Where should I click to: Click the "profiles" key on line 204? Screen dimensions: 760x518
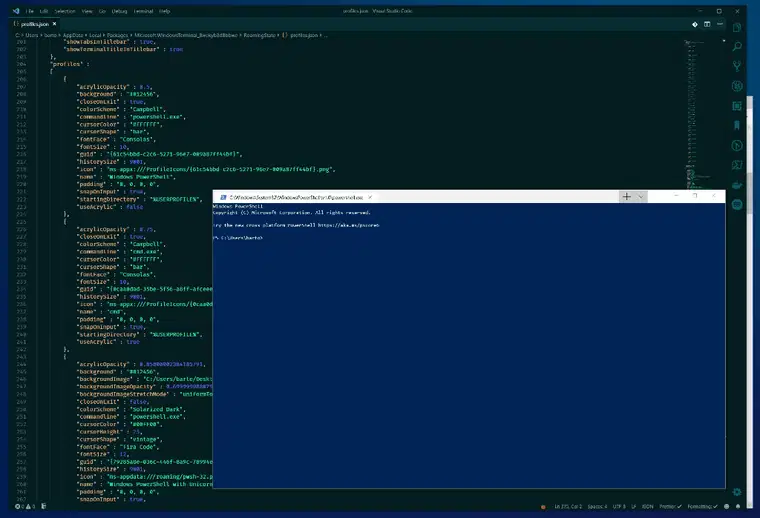point(65,64)
